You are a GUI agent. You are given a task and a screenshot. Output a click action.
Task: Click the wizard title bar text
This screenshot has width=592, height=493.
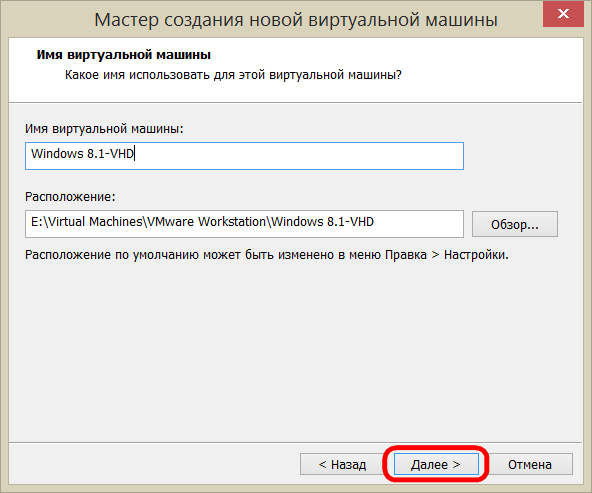[x=296, y=20]
